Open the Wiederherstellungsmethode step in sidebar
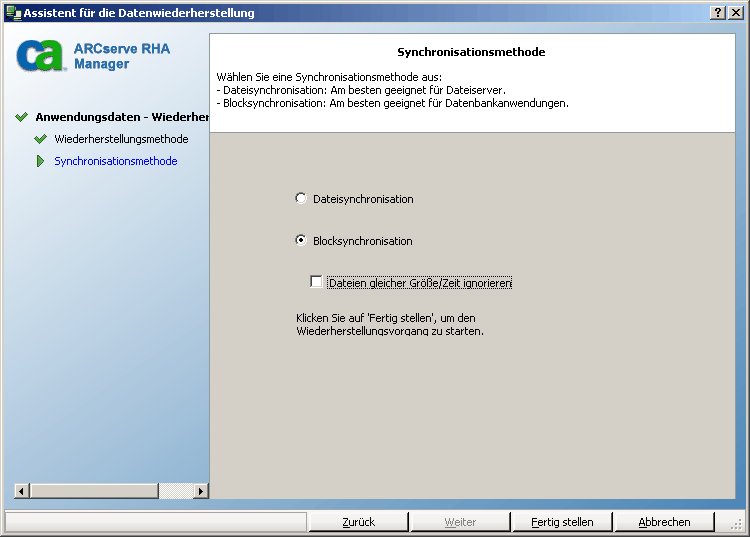The width and height of the screenshot is (750, 537). [121, 139]
